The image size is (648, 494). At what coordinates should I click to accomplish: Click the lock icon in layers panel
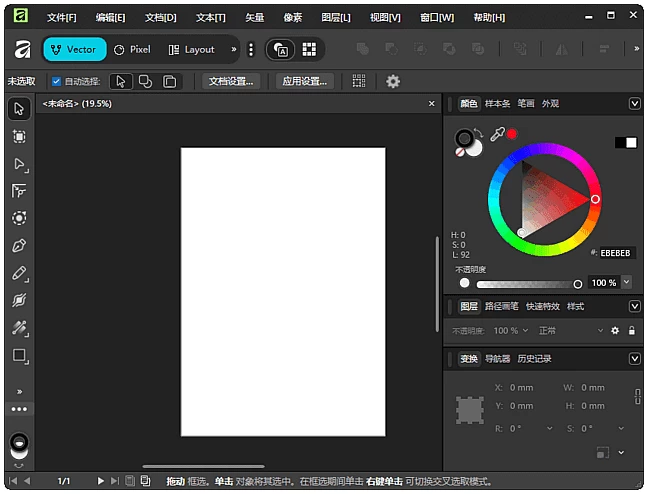pos(631,331)
